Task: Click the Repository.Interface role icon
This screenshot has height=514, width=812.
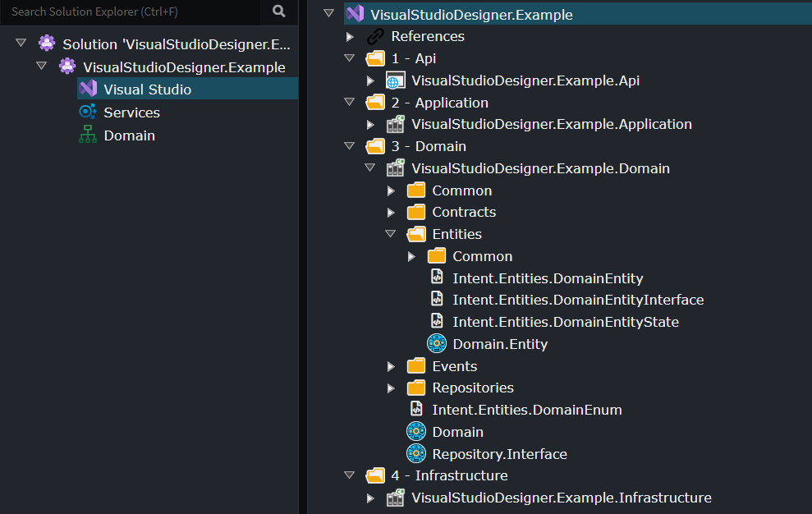Action: (x=416, y=453)
